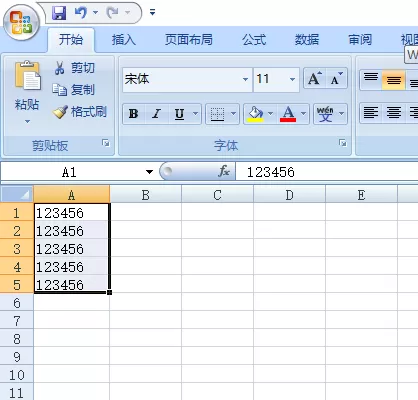
Task: Switch to the 开始 tab
Action: [71, 40]
